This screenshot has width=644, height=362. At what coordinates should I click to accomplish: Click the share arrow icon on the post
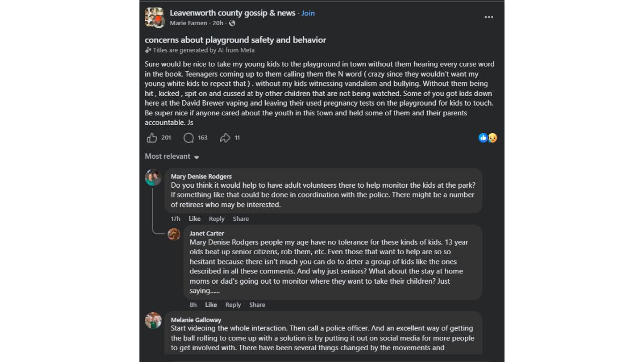(225, 138)
